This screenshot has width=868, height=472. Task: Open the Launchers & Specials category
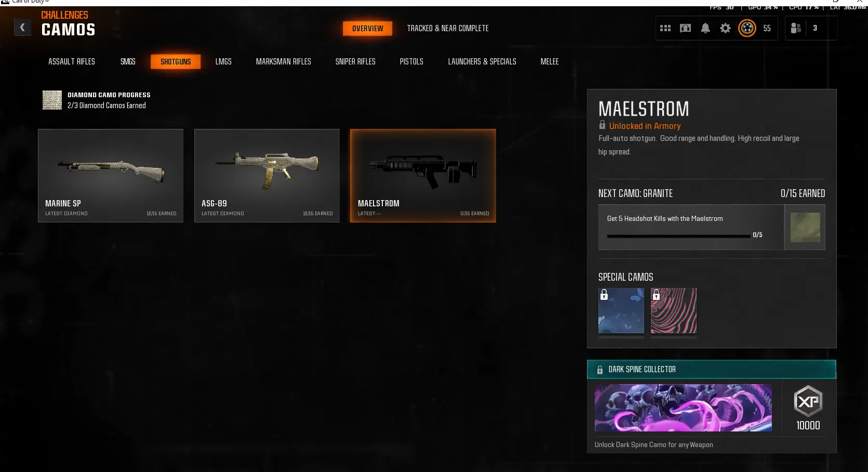[x=482, y=61]
